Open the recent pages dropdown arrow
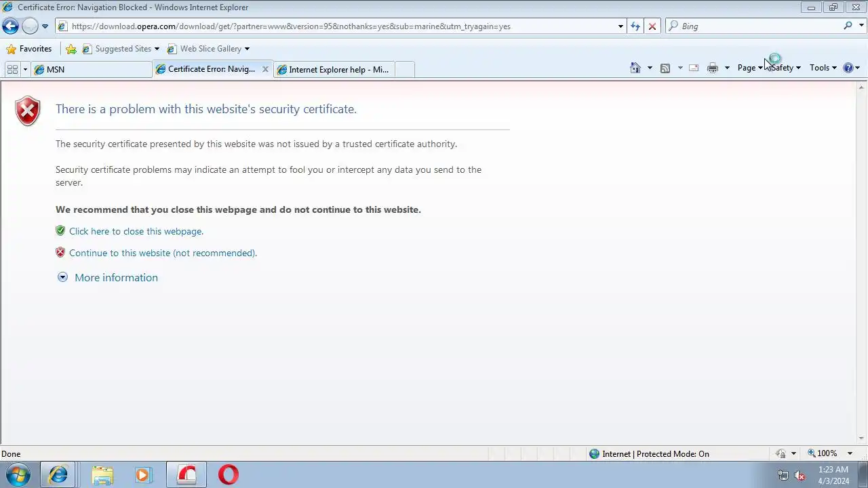 click(x=45, y=26)
